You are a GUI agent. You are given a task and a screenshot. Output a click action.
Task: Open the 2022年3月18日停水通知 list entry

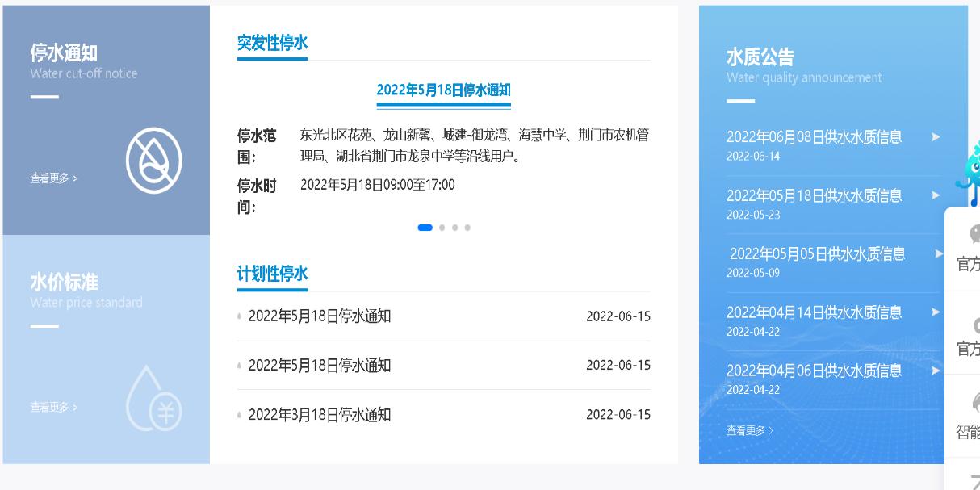(x=318, y=414)
